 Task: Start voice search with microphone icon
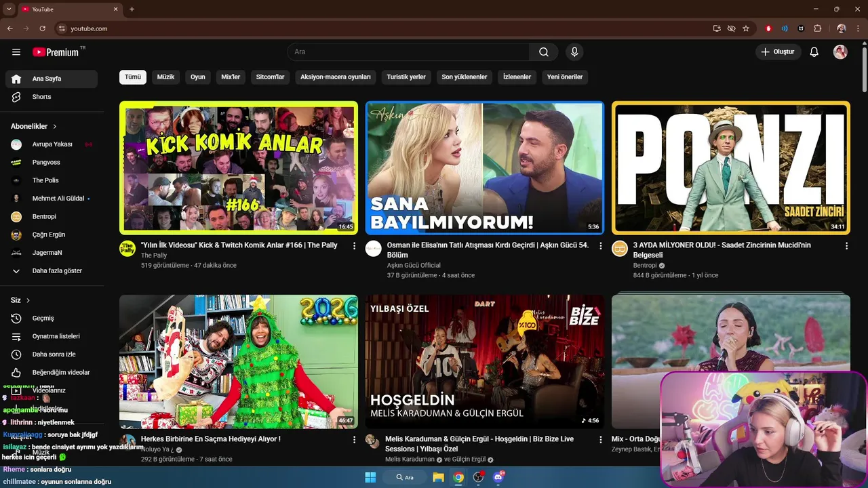(x=574, y=52)
